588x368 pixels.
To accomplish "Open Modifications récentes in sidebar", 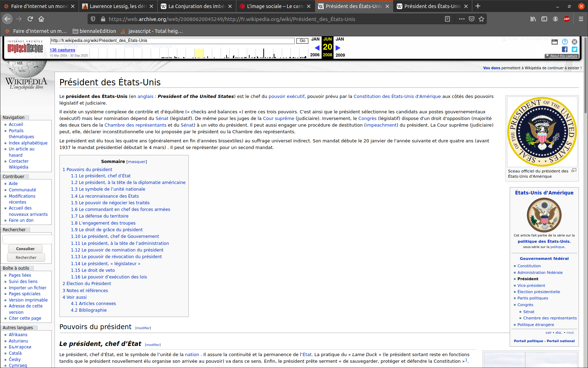I will coord(22,199).
